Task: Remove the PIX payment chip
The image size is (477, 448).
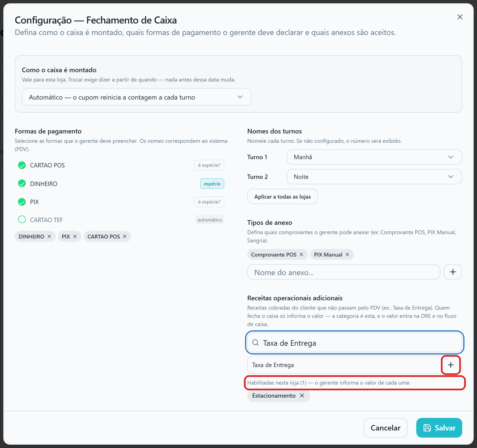Action: [x=75, y=236]
